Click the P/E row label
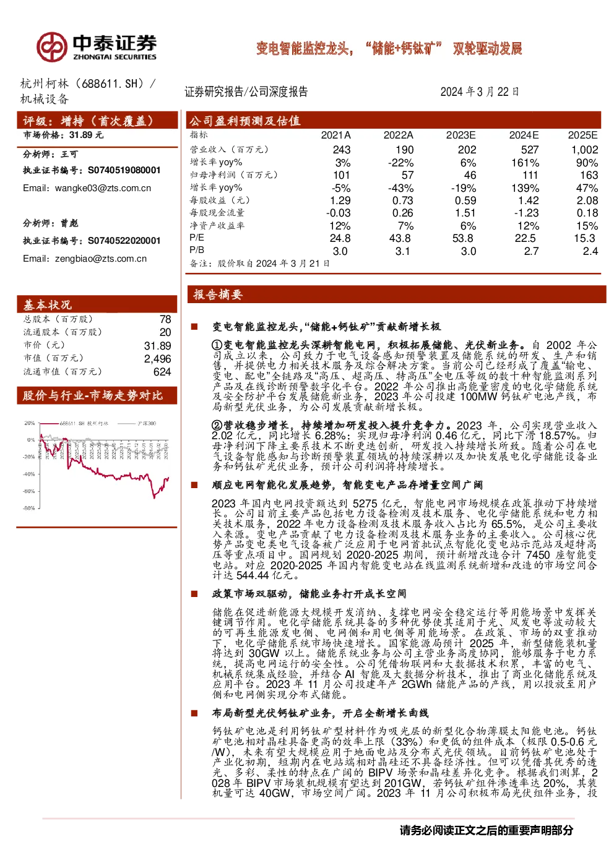 pos(197,238)
